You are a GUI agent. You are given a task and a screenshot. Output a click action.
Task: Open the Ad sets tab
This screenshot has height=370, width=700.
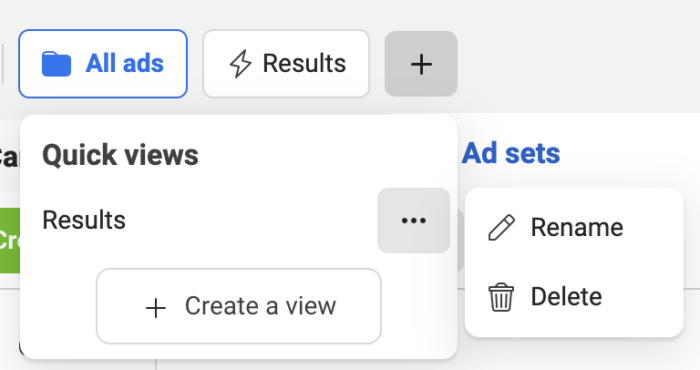click(x=511, y=154)
